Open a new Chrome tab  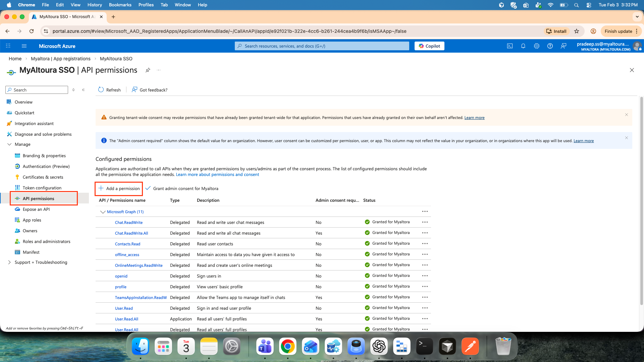point(113,16)
